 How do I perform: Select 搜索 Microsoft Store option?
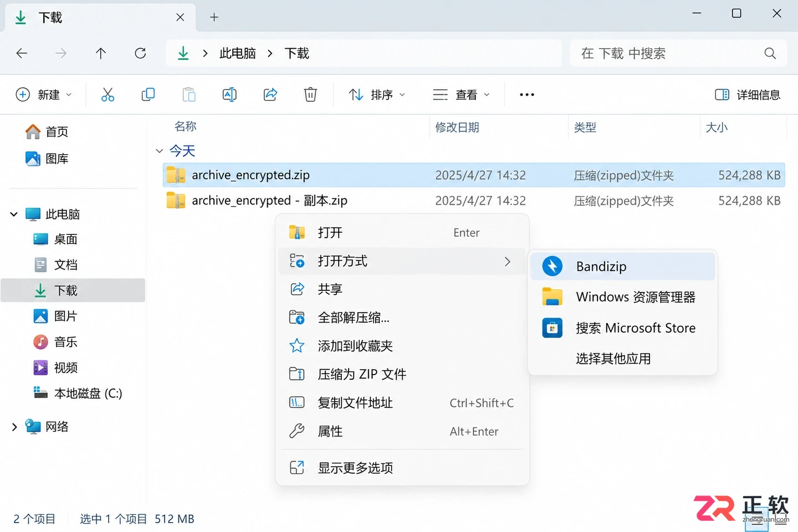(x=623, y=328)
